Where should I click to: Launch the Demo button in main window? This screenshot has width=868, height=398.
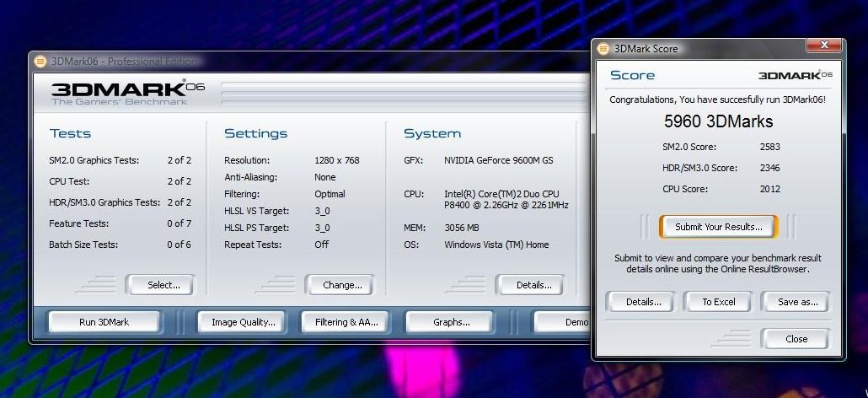561,321
